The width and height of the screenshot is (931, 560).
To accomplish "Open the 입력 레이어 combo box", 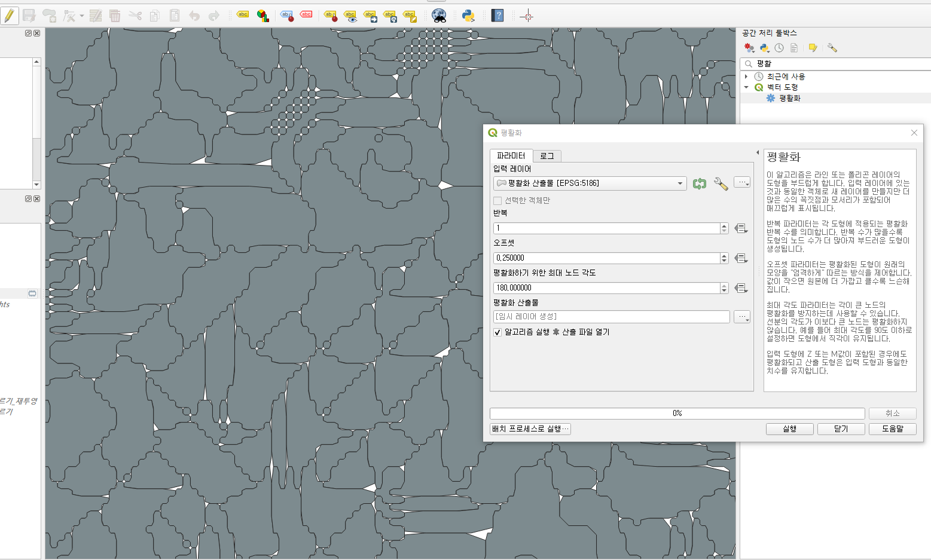I will [x=590, y=183].
